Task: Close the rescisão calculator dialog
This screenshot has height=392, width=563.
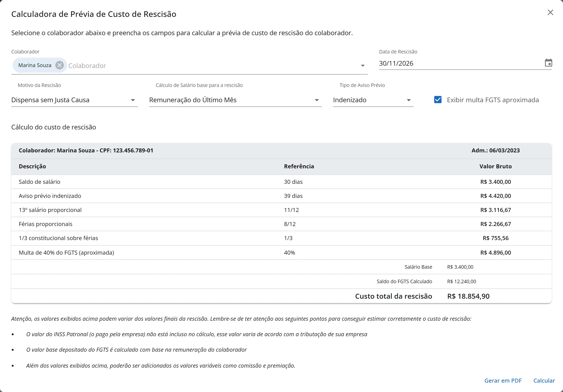Action: pos(550,12)
